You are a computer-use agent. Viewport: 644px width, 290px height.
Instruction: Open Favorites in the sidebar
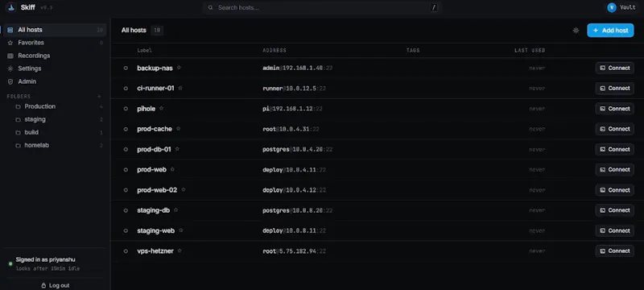coord(55,43)
